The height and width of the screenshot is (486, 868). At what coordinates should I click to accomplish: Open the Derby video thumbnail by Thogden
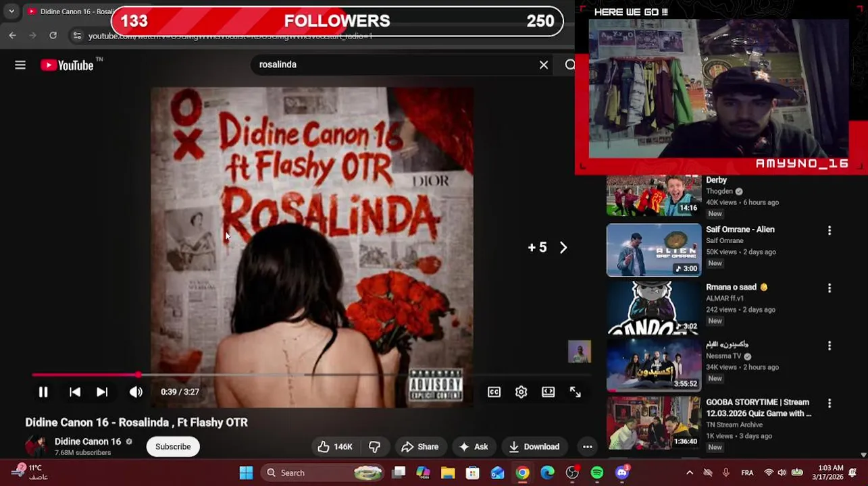coord(654,196)
